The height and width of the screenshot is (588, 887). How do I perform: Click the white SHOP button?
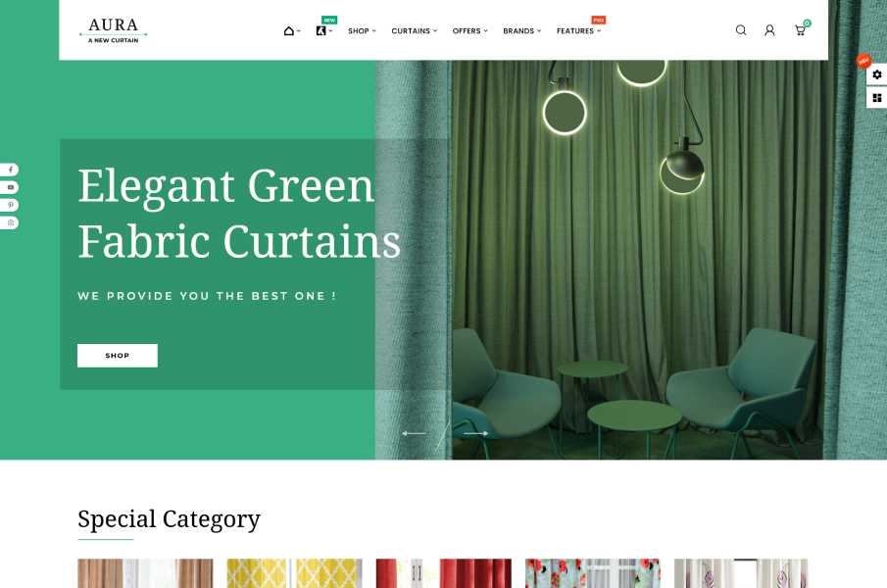tap(117, 356)
